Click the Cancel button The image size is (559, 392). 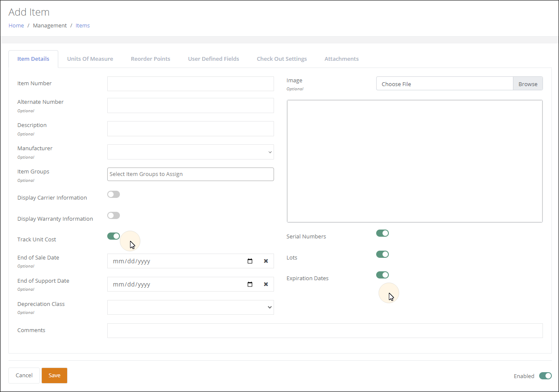click(24, 376)
